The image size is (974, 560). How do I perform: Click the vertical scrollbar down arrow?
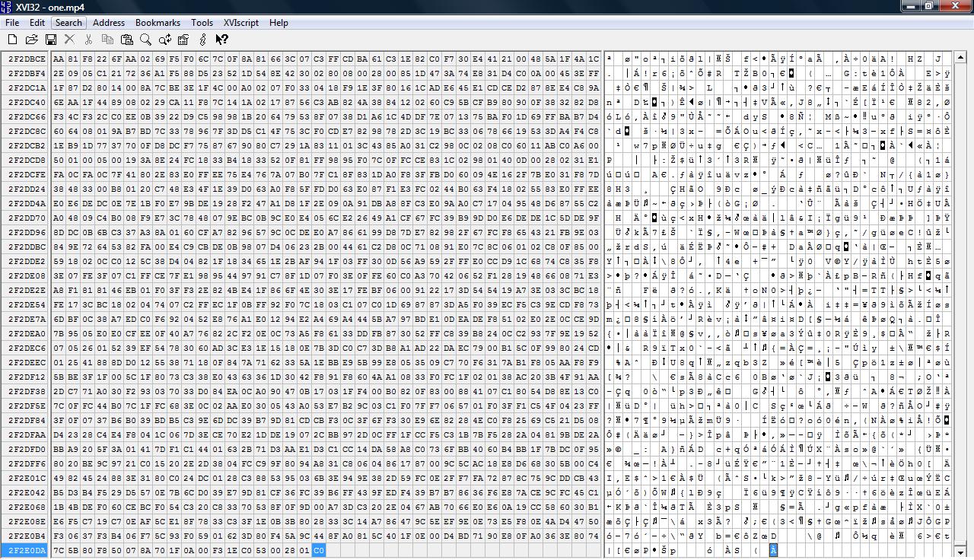(x=960, y=552)
